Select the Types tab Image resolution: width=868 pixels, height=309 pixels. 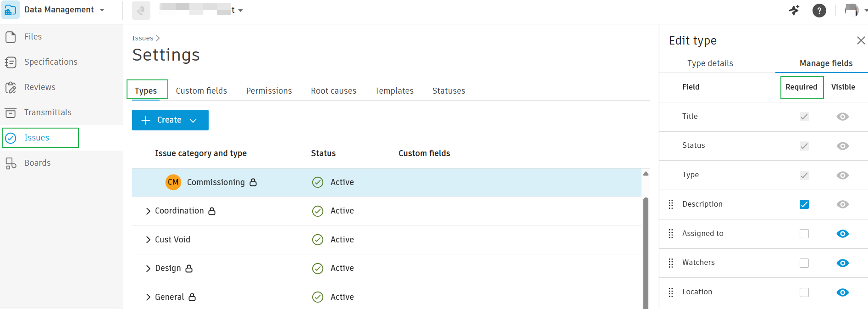pos(146,91)
